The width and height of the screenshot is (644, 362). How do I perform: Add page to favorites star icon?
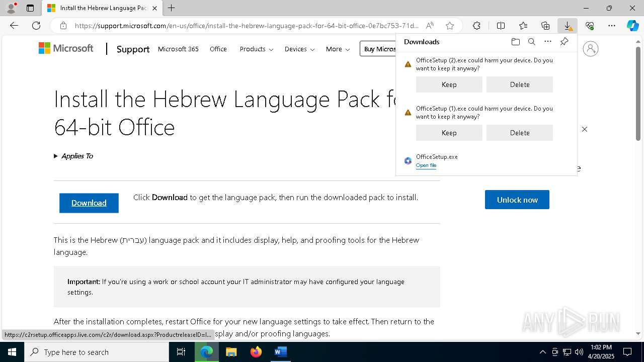[450, 26]
